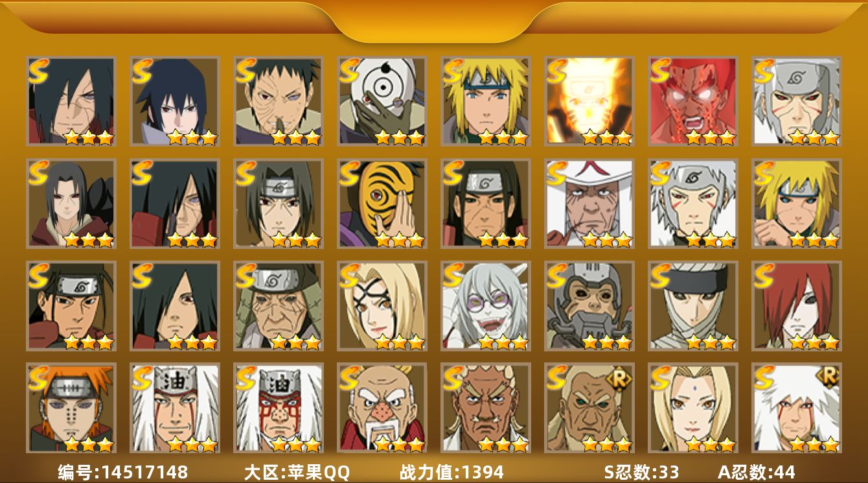Viewport: 868px width, 483px height.
Task: Open the Kabuto sage mode portrait with glasses
Action: pyautogui.click(x=485, y=305)
